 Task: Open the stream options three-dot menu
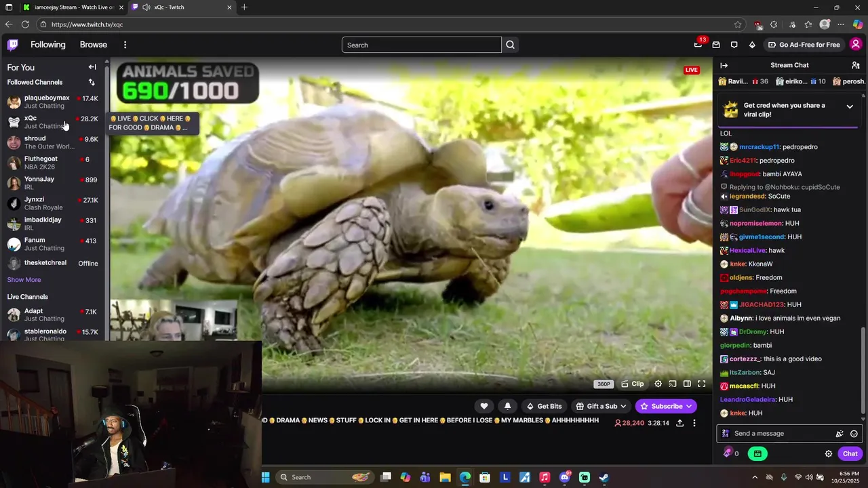pyautogui.click(x=694, y=423)
